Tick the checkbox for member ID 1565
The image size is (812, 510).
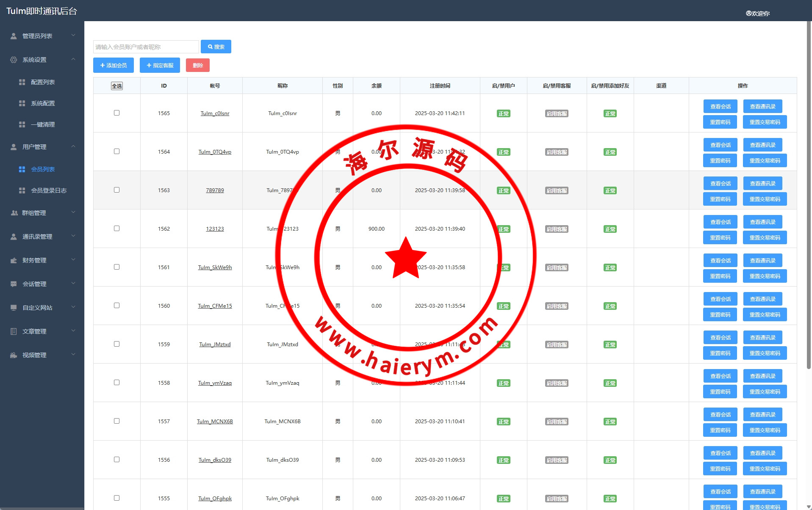coord(116,113)
